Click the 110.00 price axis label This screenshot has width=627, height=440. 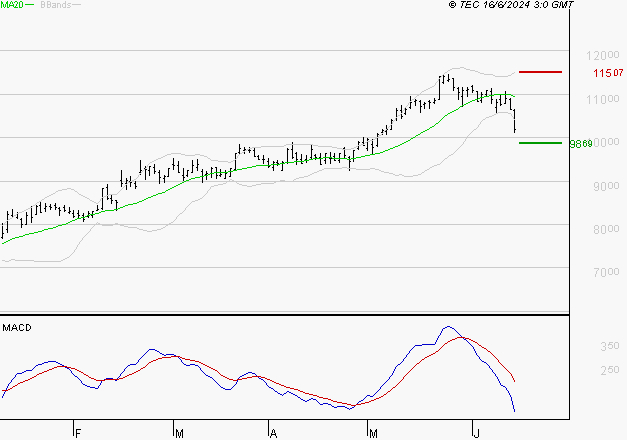(603, 99)
